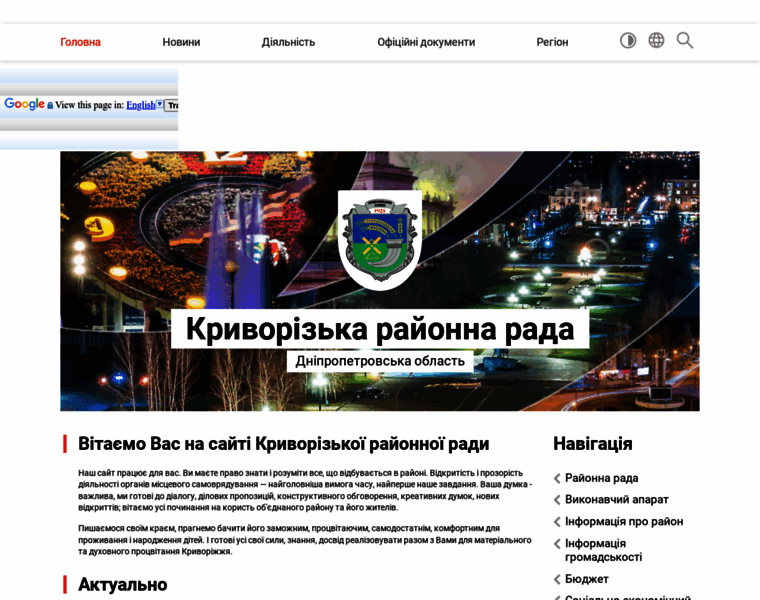This screenshot has height=600, width=760.
Task: Expand the Районна рада chevron
Action: 557,479
